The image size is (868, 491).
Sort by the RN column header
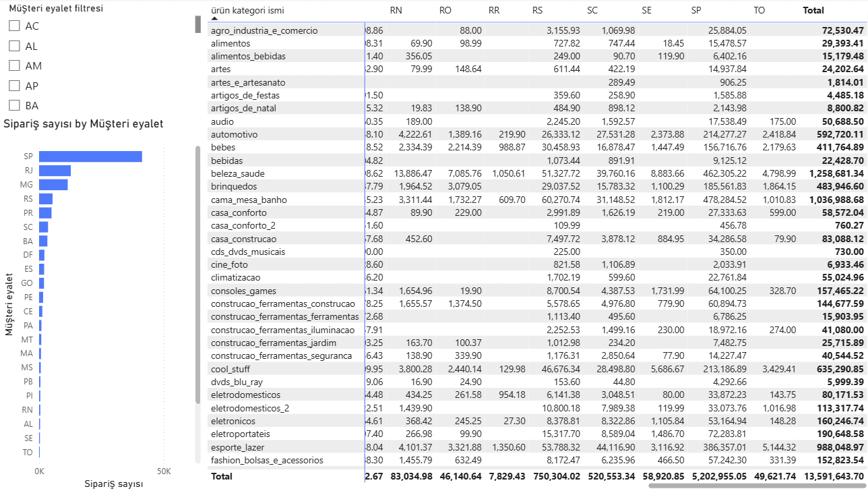[x=396, y=10]
